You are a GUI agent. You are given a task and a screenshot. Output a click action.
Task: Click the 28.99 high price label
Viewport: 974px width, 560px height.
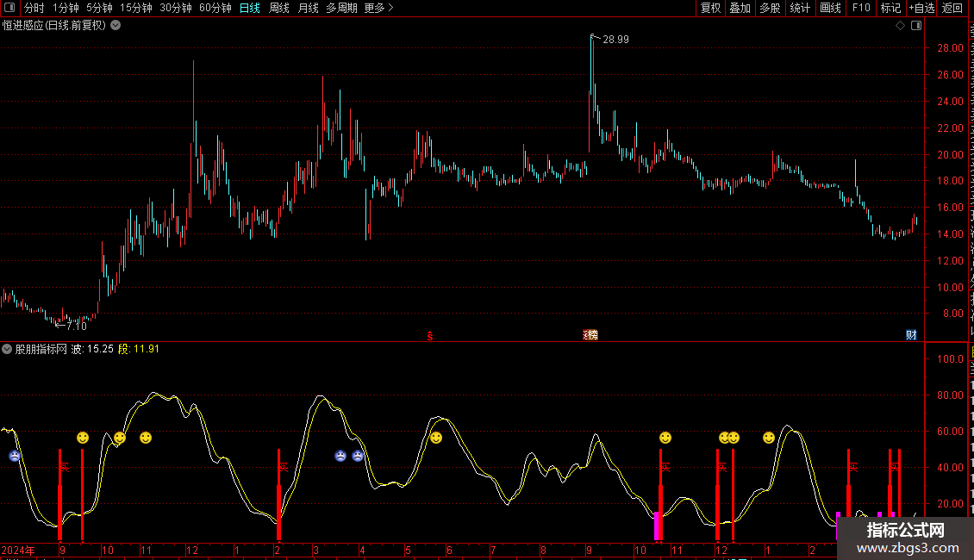pos(615,40)
